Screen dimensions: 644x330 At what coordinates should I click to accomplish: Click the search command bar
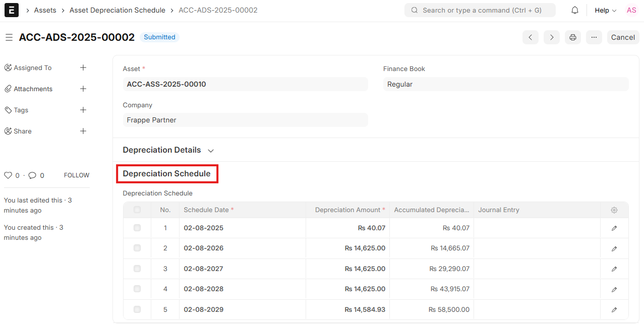[480, 10]
